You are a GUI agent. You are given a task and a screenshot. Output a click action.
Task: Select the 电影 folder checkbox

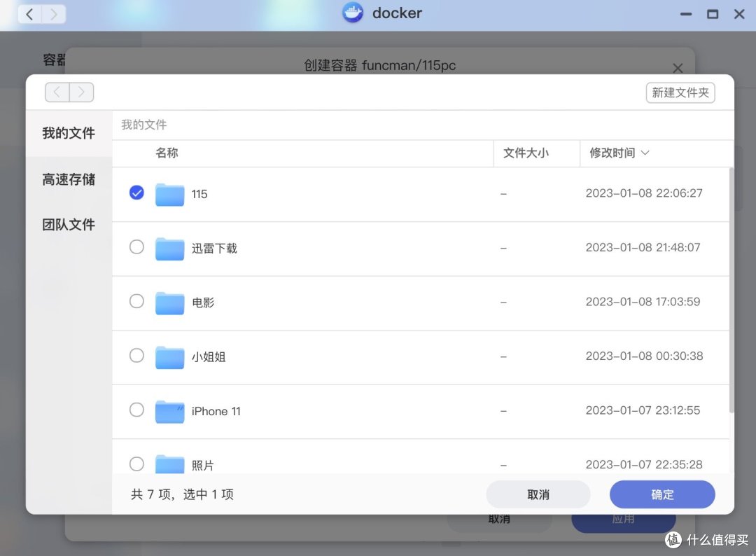coord(136,303)
